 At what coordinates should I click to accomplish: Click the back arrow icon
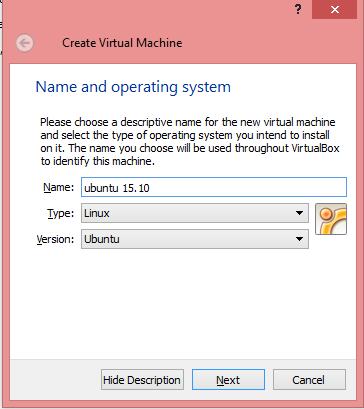(24, 43)
